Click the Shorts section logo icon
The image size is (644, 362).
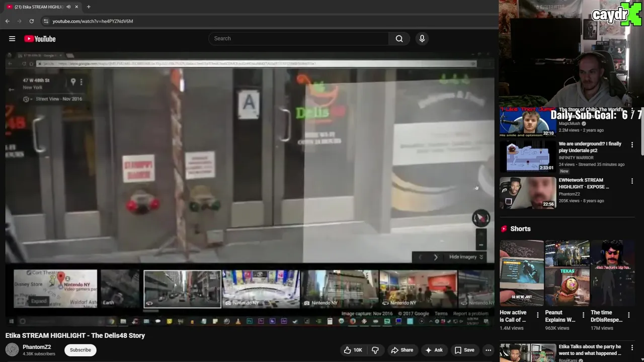(x=504, y=229)
